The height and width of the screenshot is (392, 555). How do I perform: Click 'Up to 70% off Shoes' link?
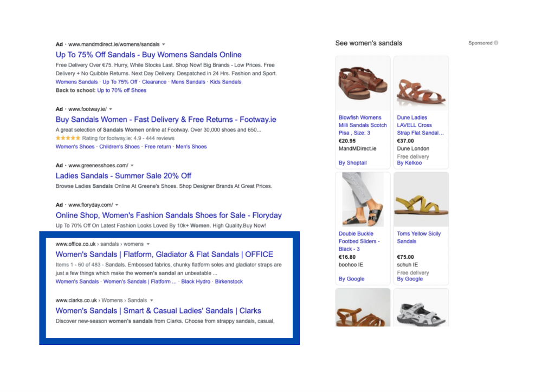121,90
